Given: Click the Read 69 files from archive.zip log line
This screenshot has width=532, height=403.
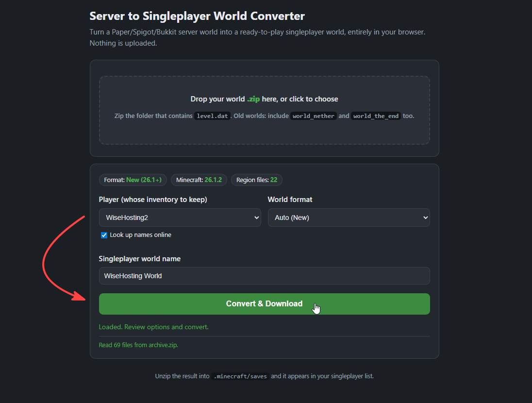Looking at the screenshot, I should click(x=138, y=345).
